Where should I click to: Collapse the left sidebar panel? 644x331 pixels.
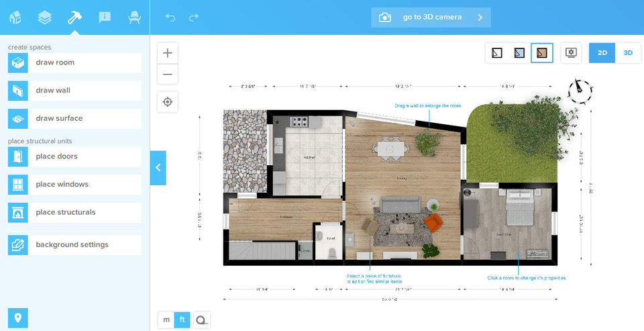[158, 168]
